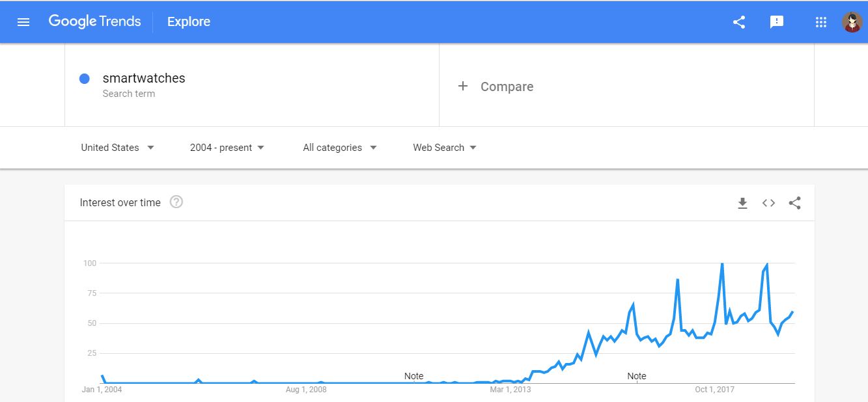Open the 2004 - present time range dropdown
This screenshot has height=402, width=868.
[227, 148]
